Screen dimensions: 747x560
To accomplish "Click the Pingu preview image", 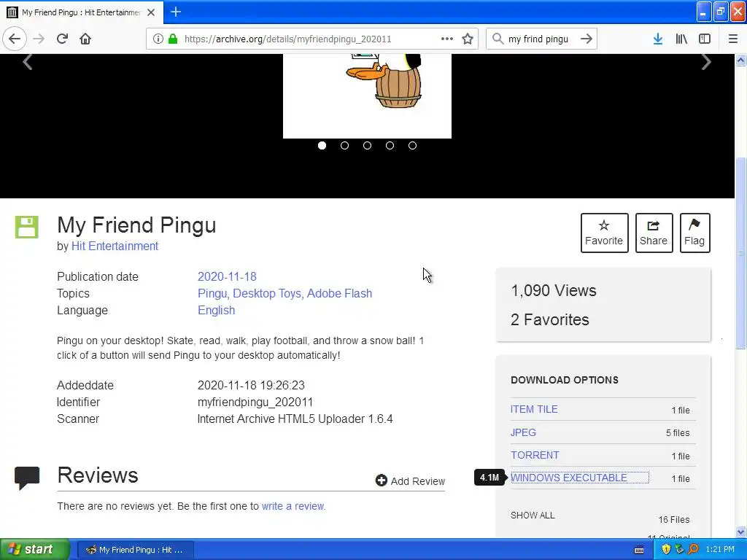I will pos(368,96).
